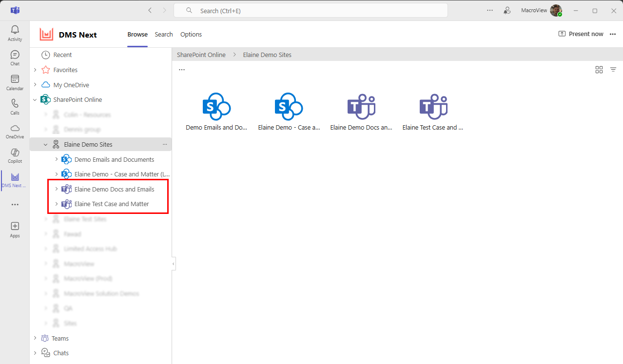Expand Elaine Test Case and Matter node

pos(56,204)
